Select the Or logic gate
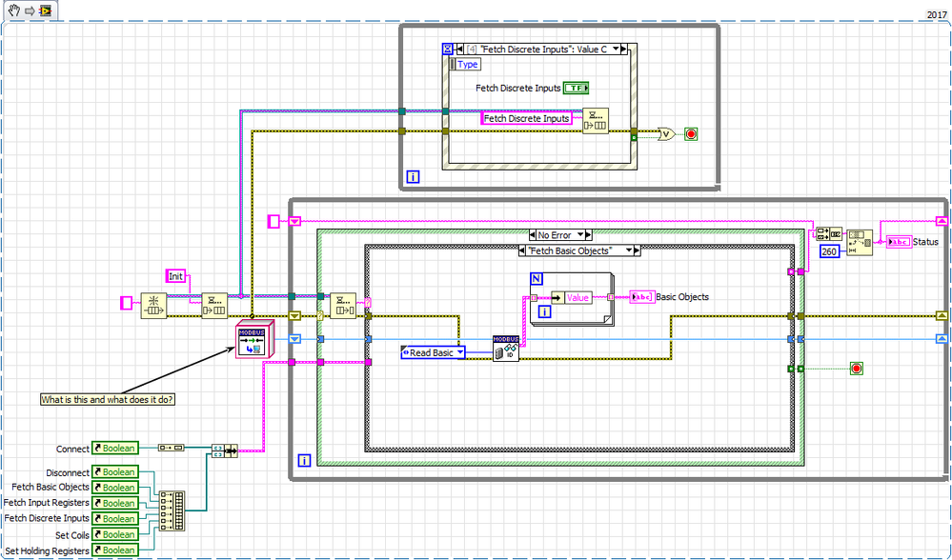The height and width of the screenshot is (560, 952). point(667,133)
